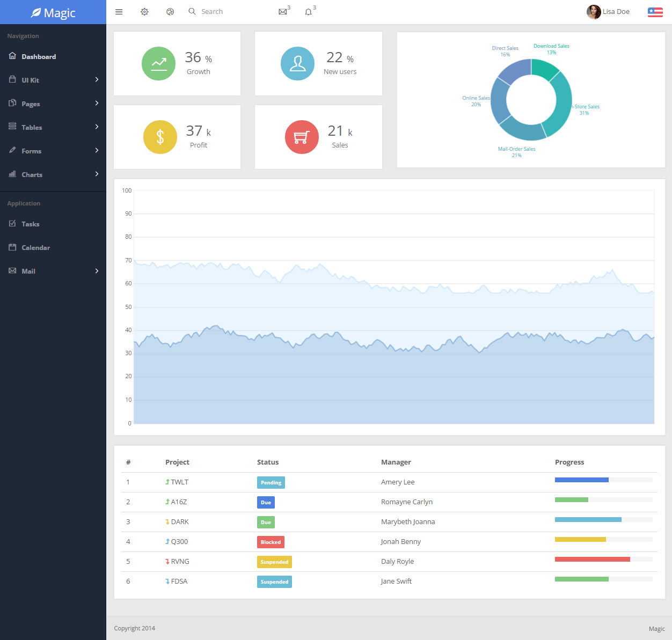Open the color palette theme icon
The width and height of the screenshot is (672, 640).
coord(170,12)
